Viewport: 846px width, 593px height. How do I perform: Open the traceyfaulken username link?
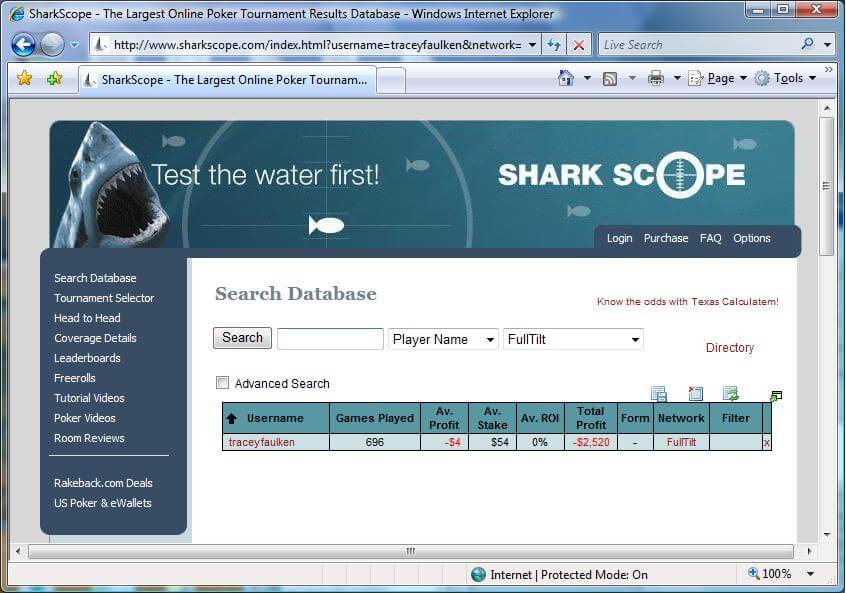point(262,442)
